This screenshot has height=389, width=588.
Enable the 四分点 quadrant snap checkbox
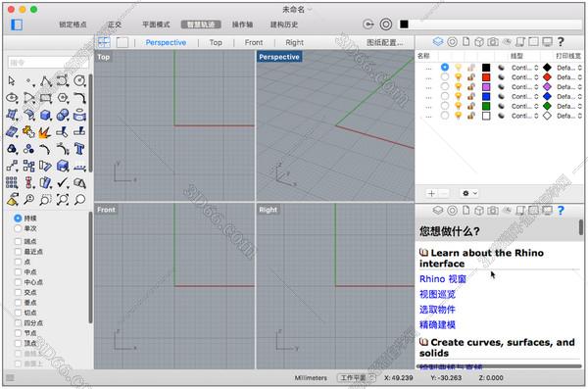point(18,322)
